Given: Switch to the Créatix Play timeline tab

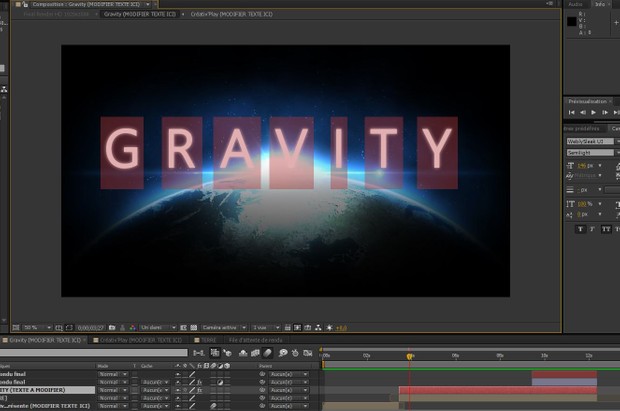Looking at the screenshot, I should [141, 340].
